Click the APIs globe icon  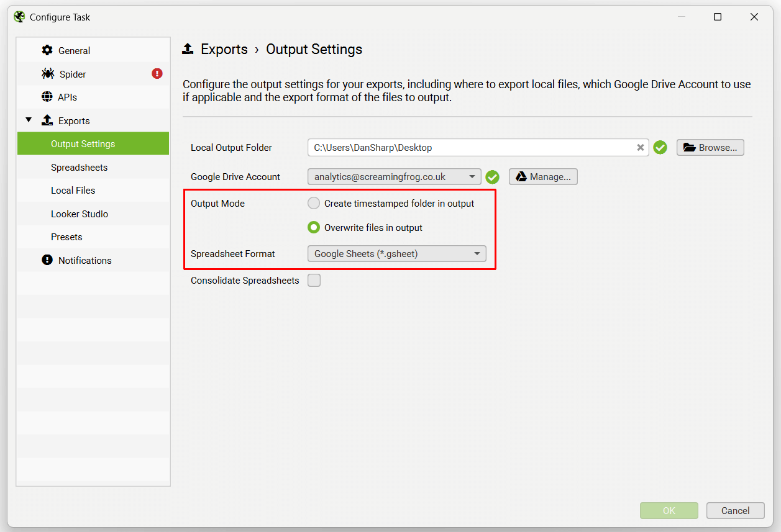tap(48, 97)
